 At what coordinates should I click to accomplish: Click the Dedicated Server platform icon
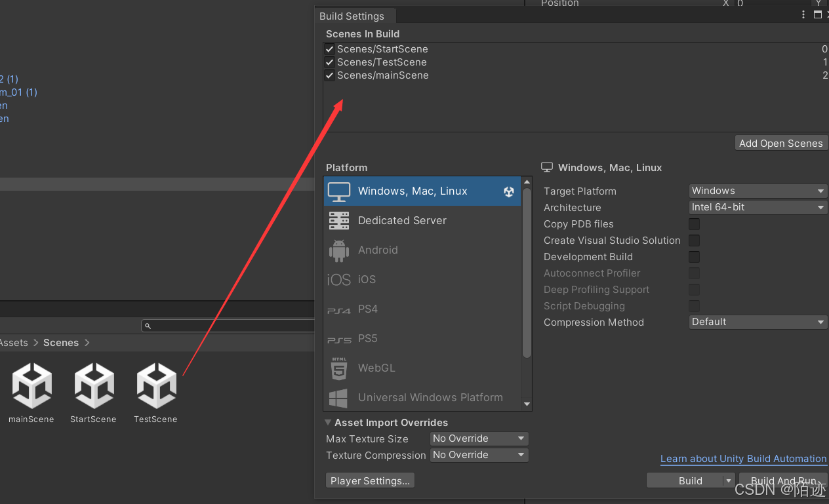tap(339, 221)
